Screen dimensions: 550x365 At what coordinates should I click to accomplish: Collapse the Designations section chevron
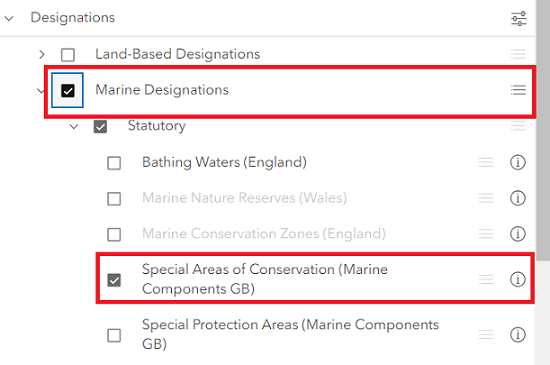[9, 18]
